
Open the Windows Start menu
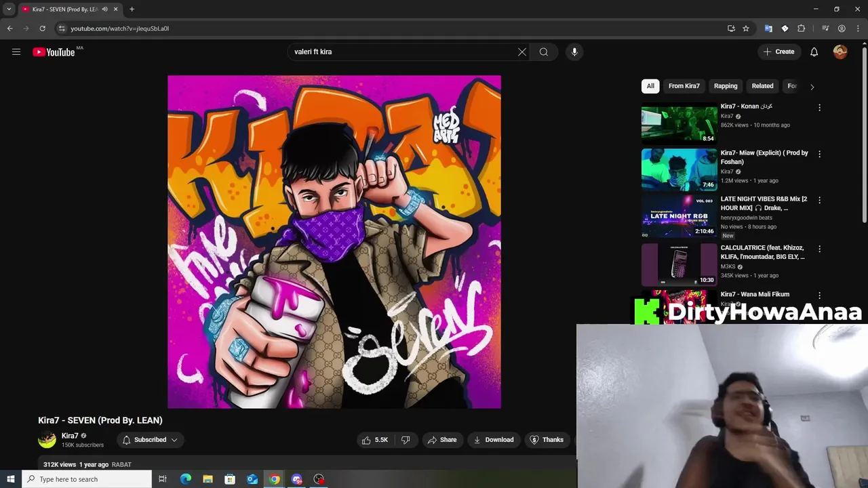click(10, 479)
